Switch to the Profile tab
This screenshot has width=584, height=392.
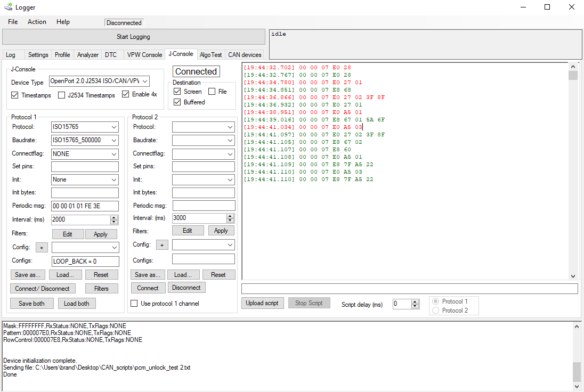(x=62, y=55)
